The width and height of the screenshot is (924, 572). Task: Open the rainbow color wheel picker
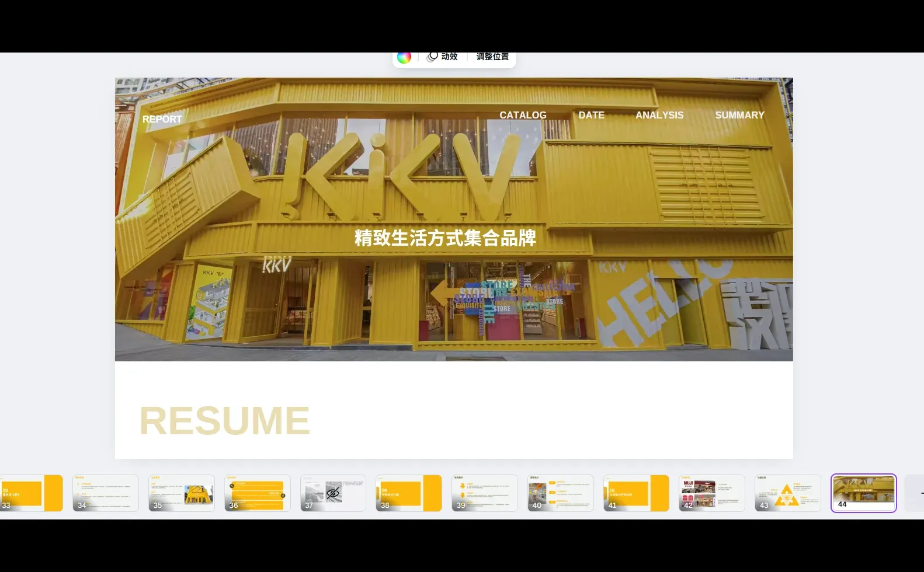[404, 57]
